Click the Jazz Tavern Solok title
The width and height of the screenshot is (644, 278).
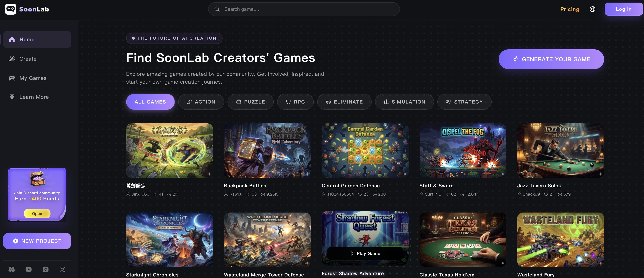pyautogui.click(x=539, y=186)
